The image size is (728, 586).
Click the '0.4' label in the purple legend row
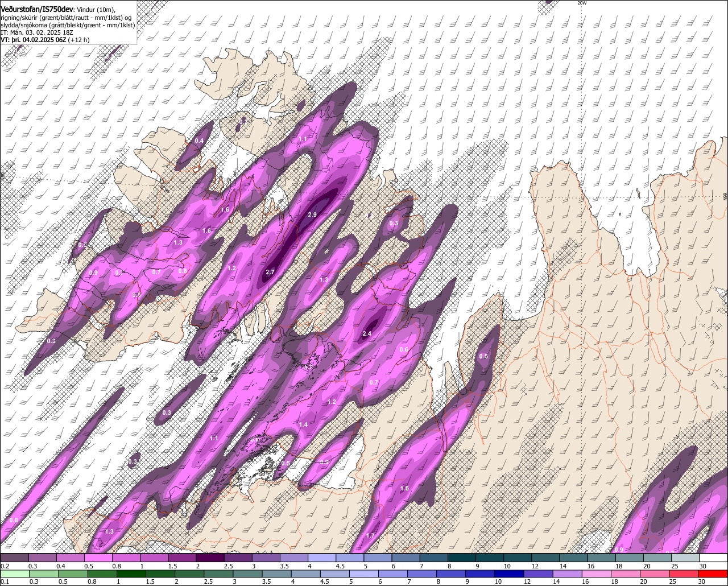(60, 566)
